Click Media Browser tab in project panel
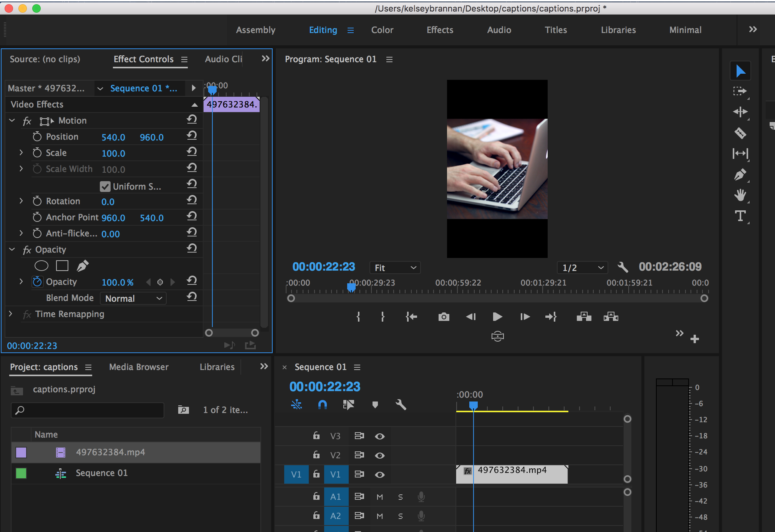 pyautogui.click(x=138, y=367)
